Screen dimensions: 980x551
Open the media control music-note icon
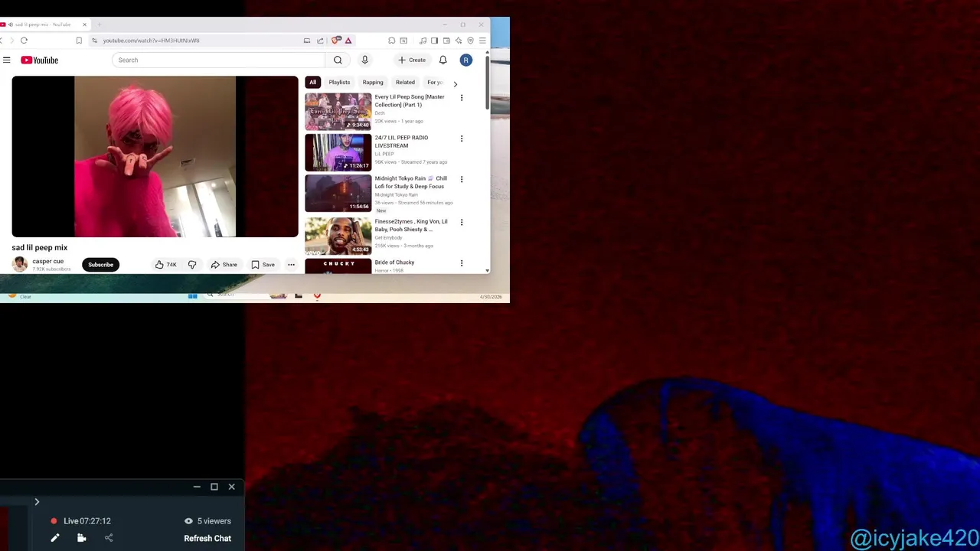pos(423,41)
